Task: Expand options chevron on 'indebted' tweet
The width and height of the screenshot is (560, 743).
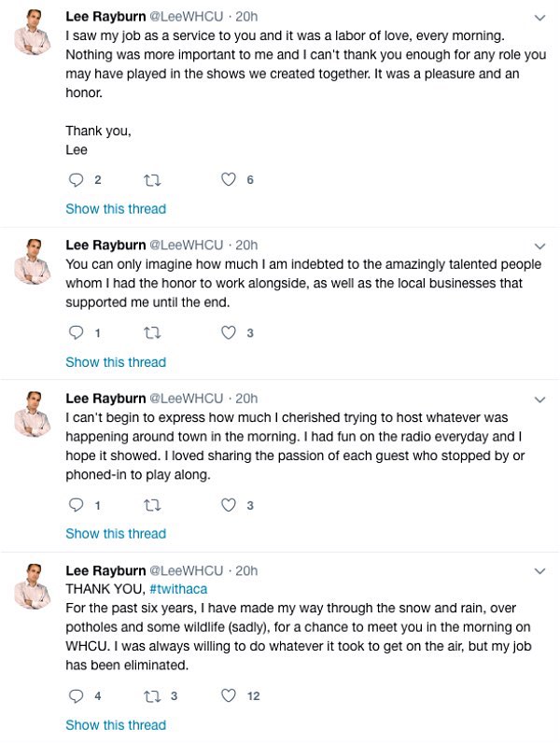Action: 539,245
